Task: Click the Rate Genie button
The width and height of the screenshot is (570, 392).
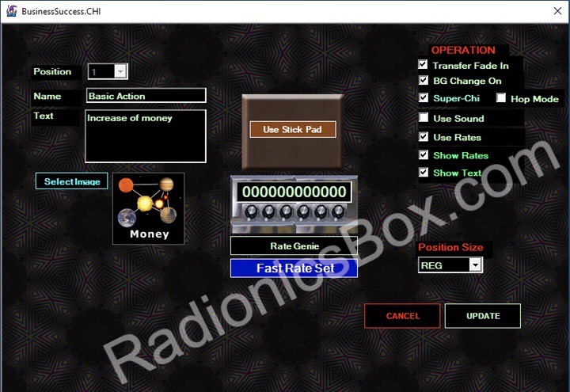Action: (x=294, y=246)
